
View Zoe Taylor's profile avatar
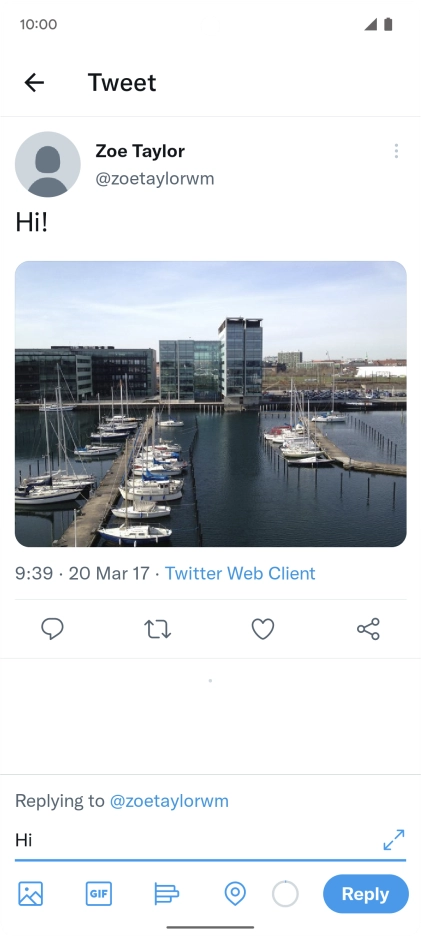48,164
